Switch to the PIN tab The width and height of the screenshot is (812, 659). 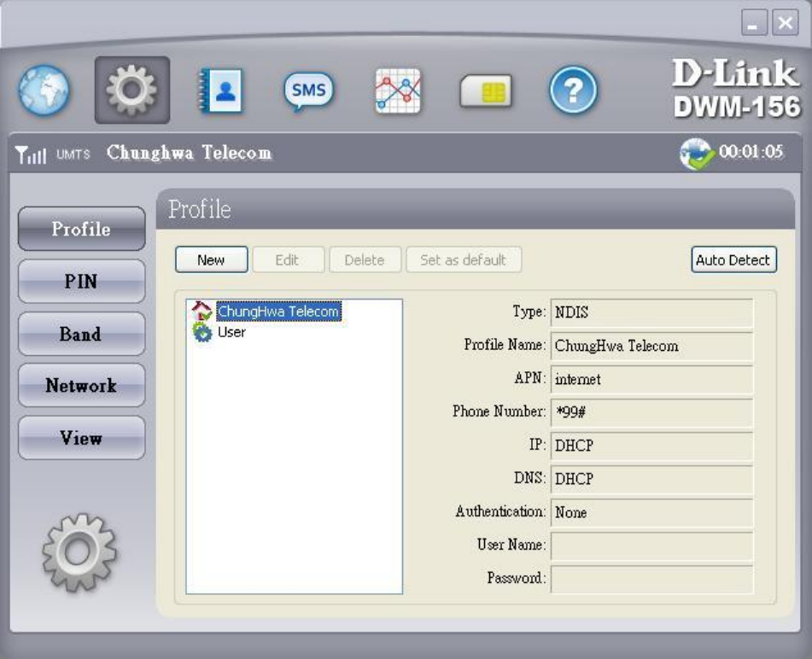(x=82, y=282)
